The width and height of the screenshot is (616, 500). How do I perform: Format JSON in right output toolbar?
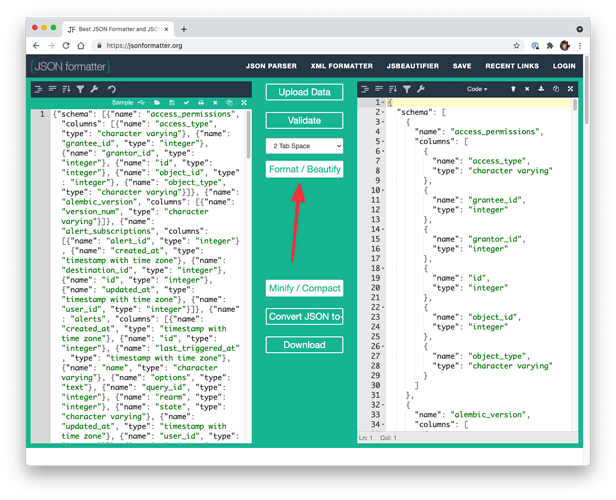pos(365,89)
